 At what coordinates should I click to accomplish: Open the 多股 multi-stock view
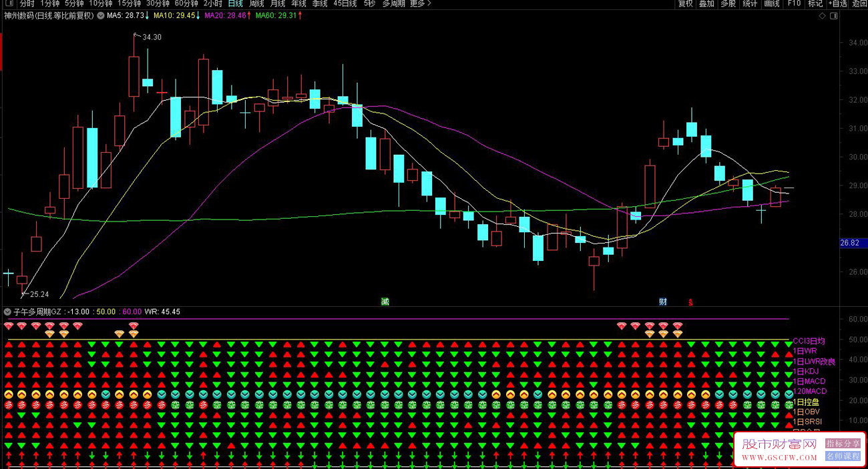point(728,3)
